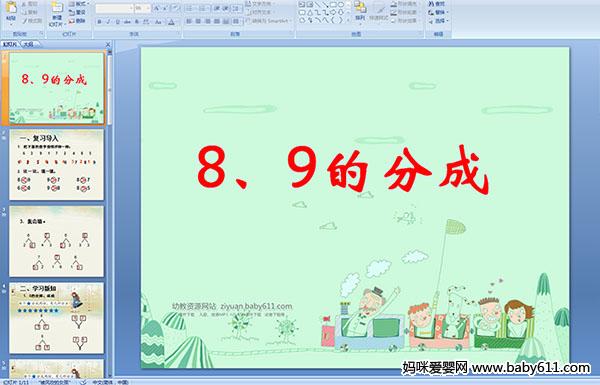Open the Shape Outline dropdown
This screenshot has width=600, height=385.
click(x=405, y=12)
